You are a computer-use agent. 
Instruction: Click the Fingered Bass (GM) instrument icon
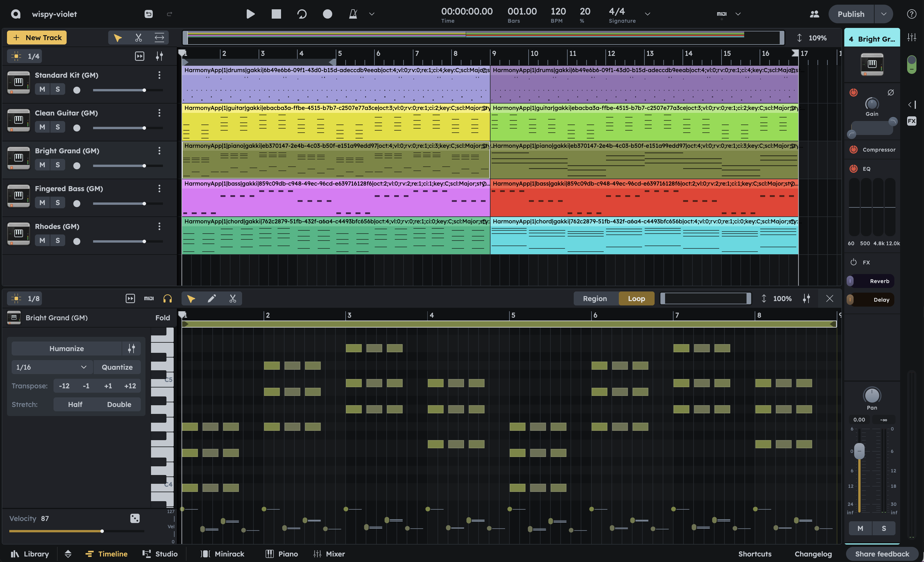[18, 196]
